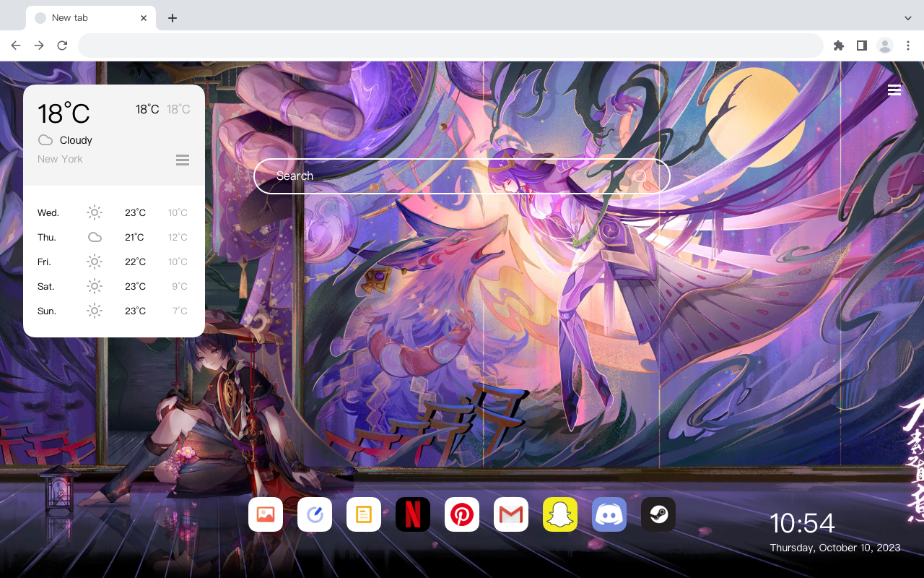Open the Discord shortcut
924x578 pixels.
point(609,514)
